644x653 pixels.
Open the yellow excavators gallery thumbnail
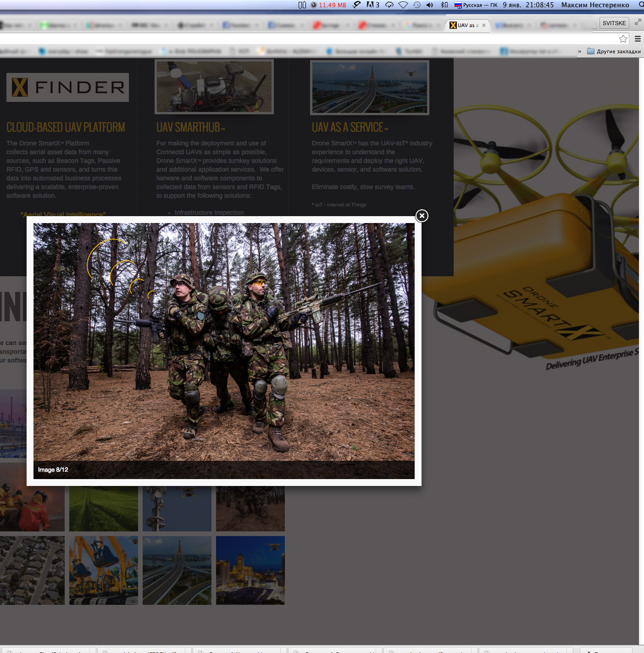coord(104,570)
